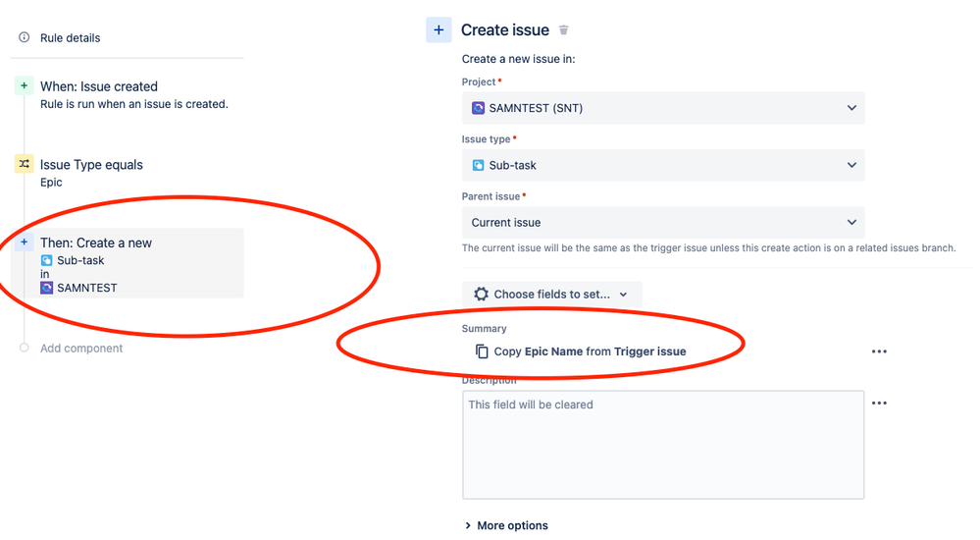Click 'Copy Epic Name from Trigger issue'
This screenshot has height=540, width=980.
click(590, 351)
